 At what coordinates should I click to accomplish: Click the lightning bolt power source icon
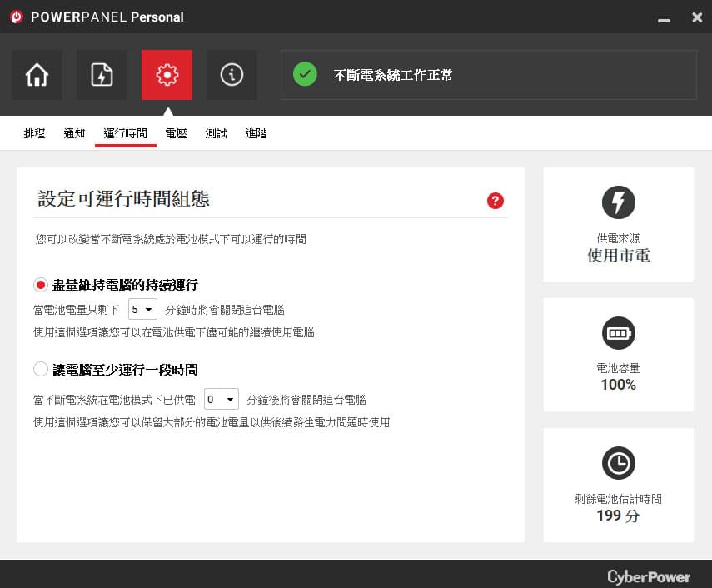coord(618,202)
